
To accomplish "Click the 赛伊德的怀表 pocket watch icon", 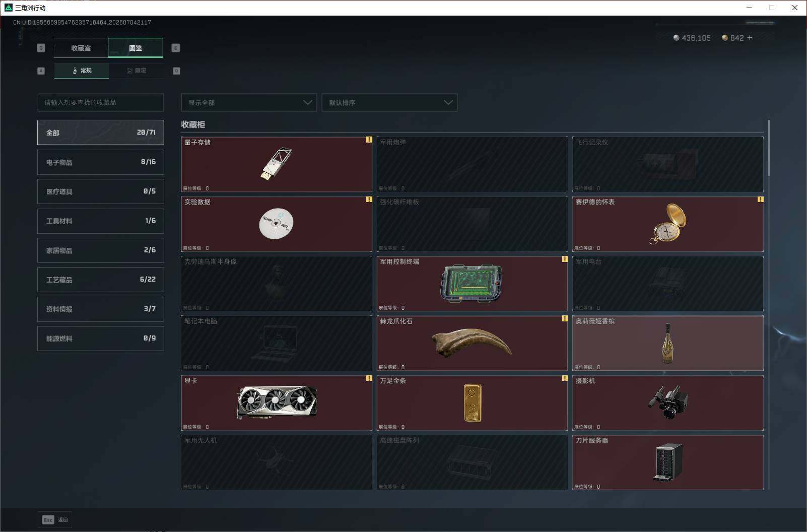I will coord(668,224).
